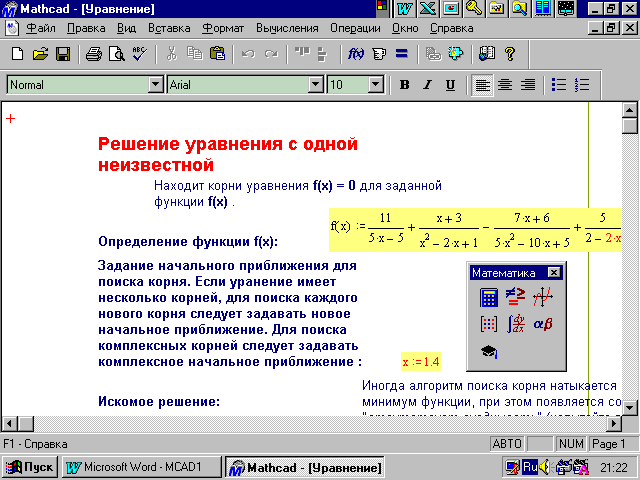Click the Пуск start button
The width and height of the screenshot is (640, 480).
coord(29,467)
